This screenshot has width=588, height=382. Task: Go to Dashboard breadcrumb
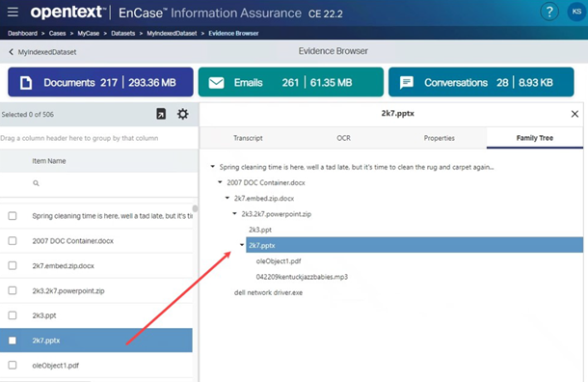22,34
